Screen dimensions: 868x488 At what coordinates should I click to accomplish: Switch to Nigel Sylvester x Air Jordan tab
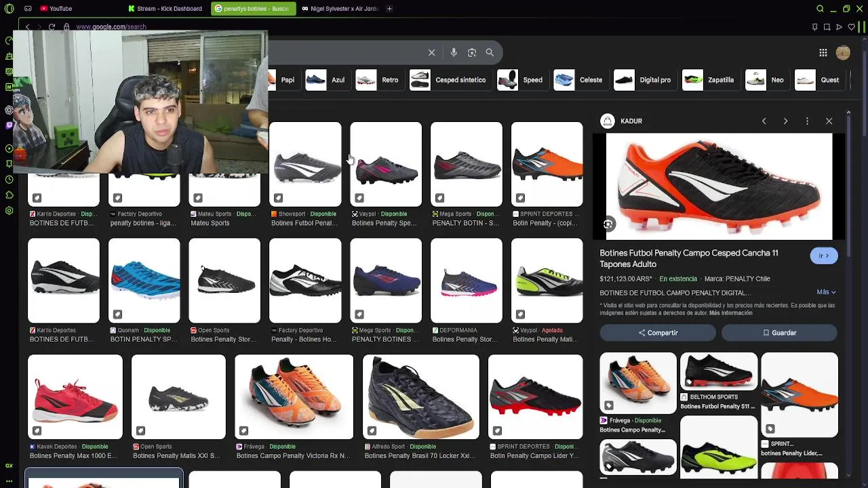tap(339, 9)
